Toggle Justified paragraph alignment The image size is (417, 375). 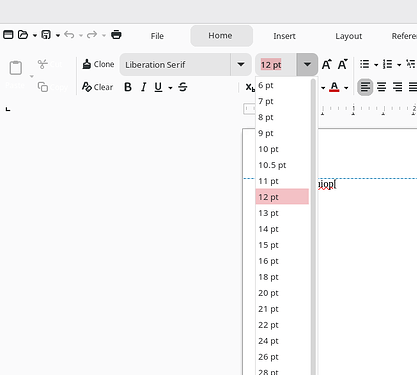(413, 87)
